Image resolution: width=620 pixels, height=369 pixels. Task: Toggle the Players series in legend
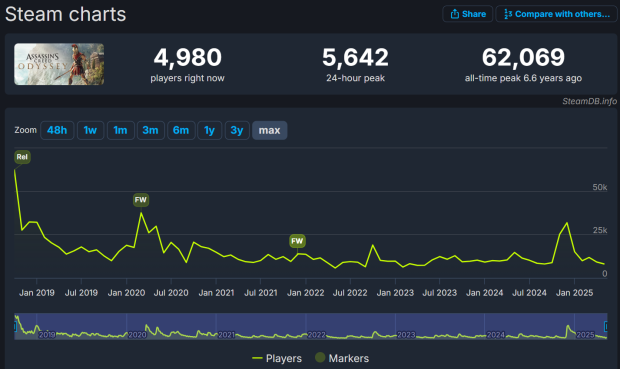pos(277,358)
